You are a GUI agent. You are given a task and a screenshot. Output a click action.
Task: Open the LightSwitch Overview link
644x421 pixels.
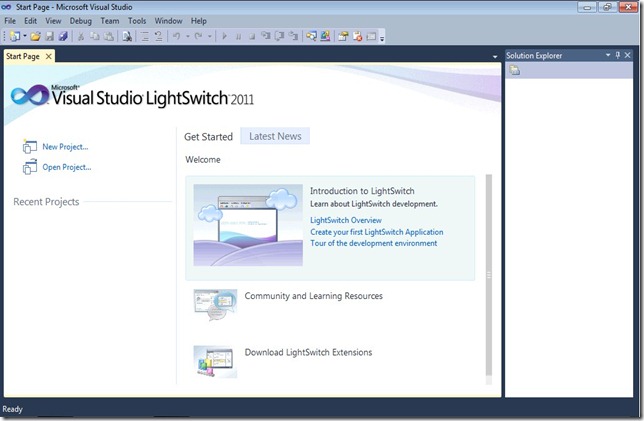click(x=346, y=220)
